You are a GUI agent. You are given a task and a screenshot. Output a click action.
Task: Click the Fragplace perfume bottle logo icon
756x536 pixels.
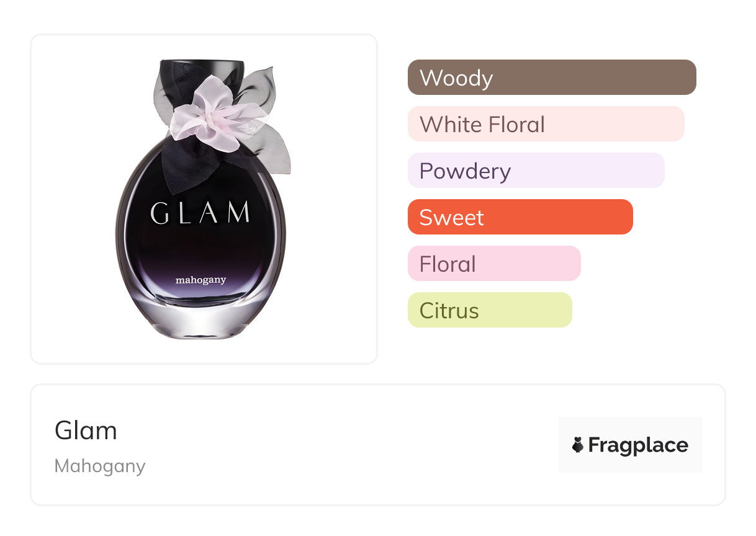(x=578, y=445)
